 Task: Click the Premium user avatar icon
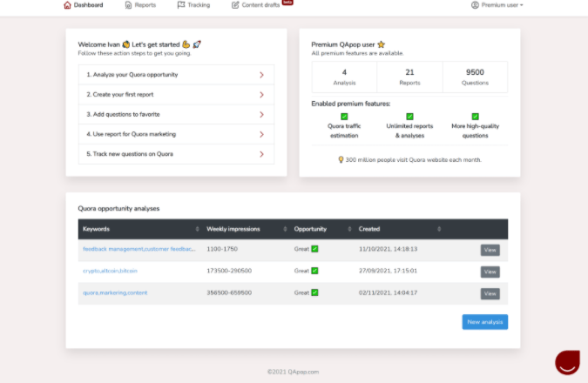pyautogui.click(x=475, y=5)
